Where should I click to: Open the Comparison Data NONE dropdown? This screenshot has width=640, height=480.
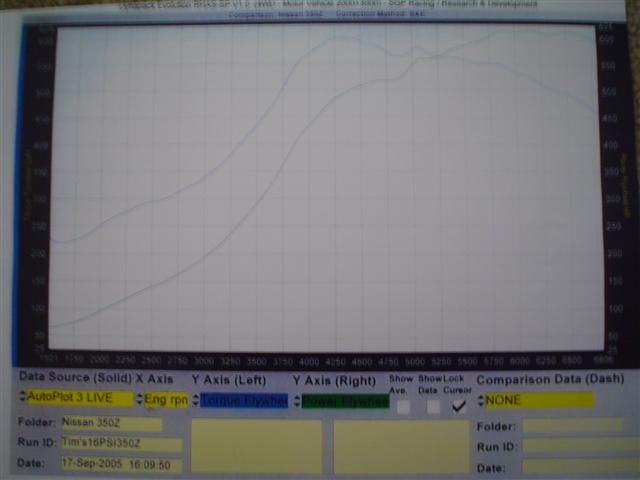[x=538, y=400]
